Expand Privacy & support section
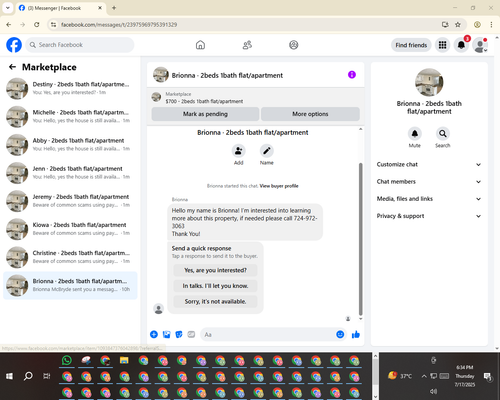500x400 pixels. pos(429,216)
